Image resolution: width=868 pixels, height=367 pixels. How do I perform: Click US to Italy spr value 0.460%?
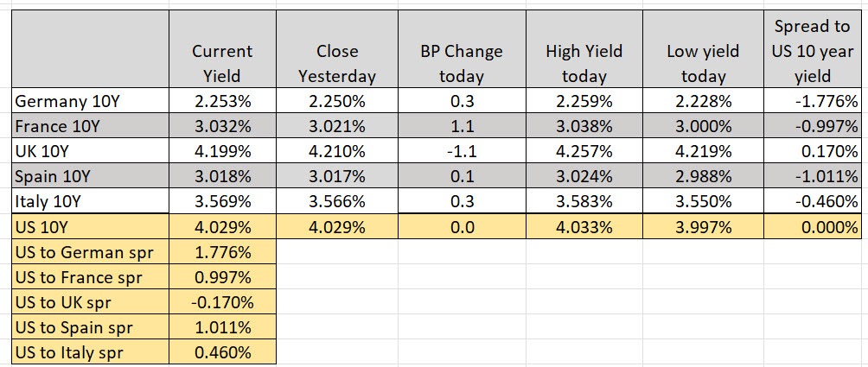pyautogui.click(x=222, y=352)
